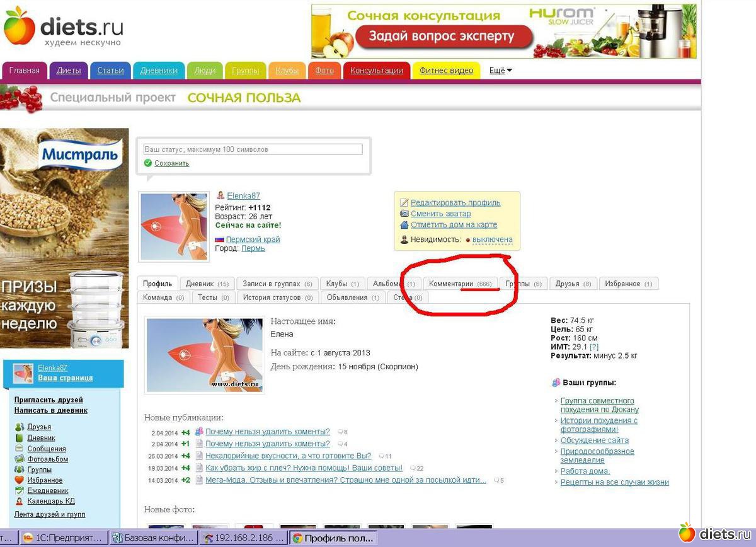Click the large profile avatar picture

pyautogui.click(x=204, y=355)
